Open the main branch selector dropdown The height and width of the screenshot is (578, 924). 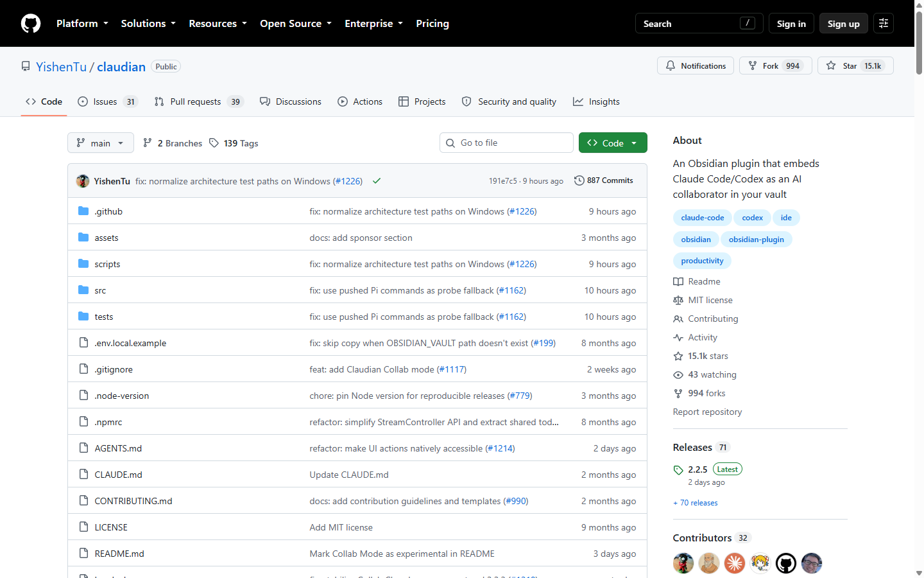coord(101,143)
